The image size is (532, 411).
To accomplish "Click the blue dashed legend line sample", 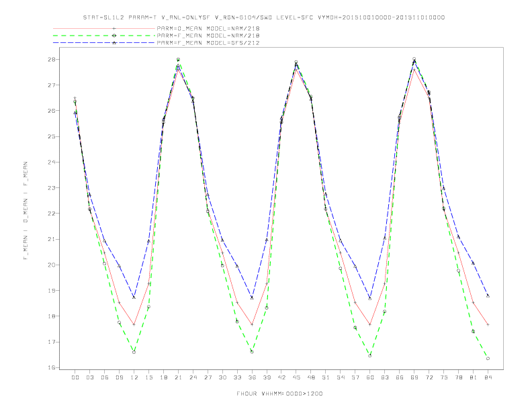I will point(104,43).
